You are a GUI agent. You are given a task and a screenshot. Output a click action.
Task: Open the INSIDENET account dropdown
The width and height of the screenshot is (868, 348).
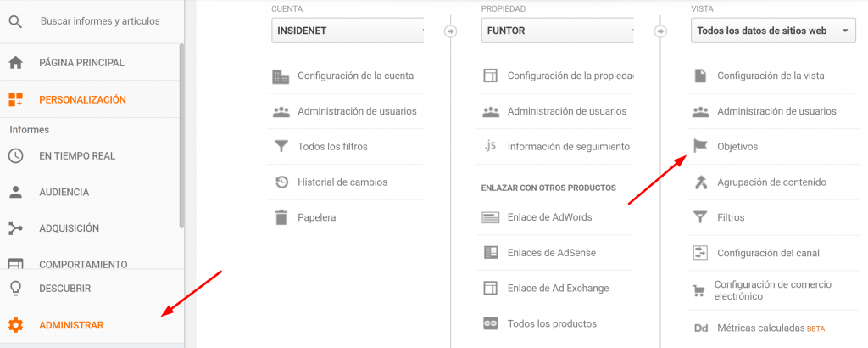point(348,31)
